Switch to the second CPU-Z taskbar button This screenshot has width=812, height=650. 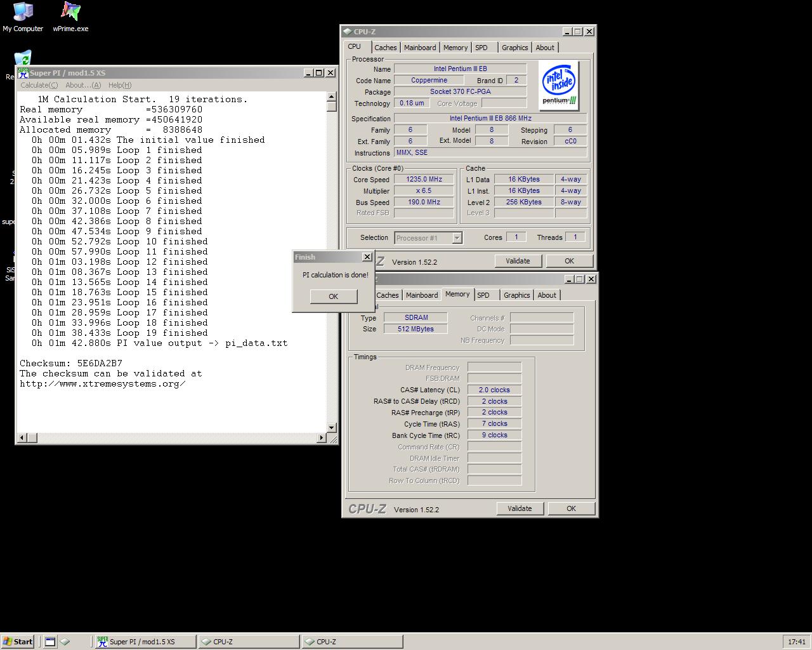pyautogui.click(x=352, y=642)
